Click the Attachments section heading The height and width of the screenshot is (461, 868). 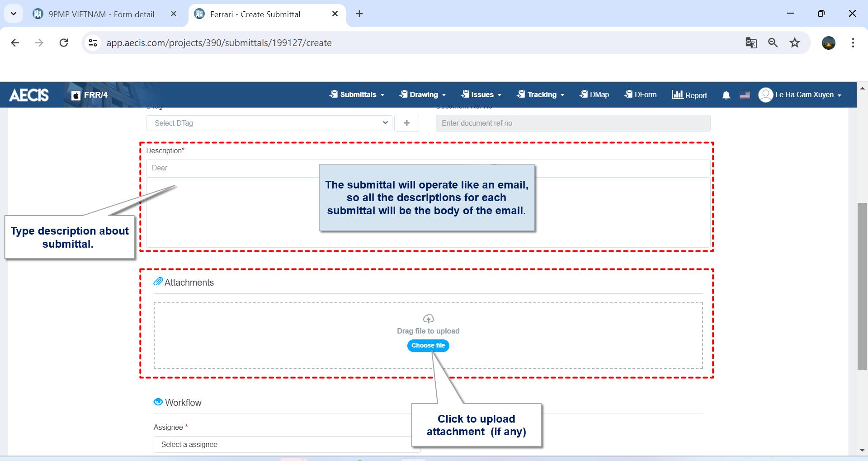coord(189,282)
